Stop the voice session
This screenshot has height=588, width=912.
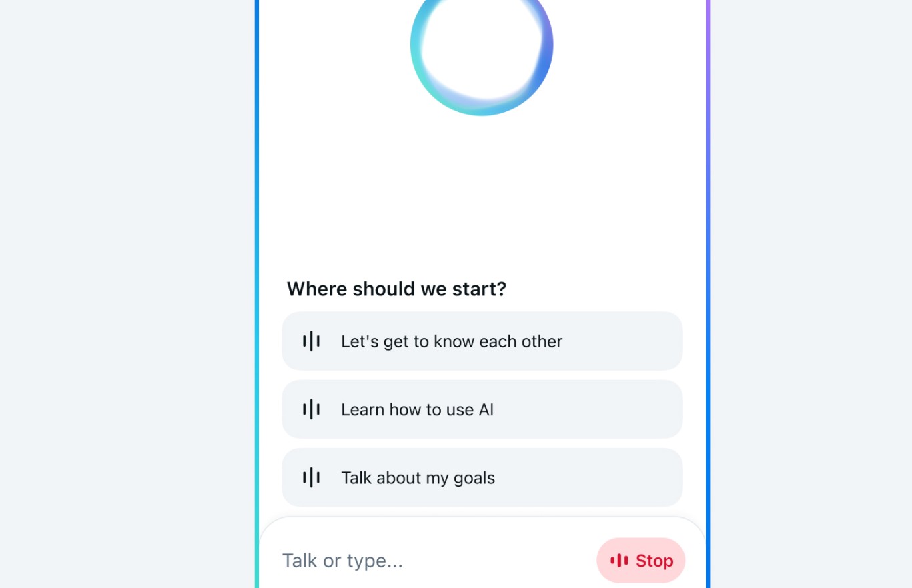(640, 561)
